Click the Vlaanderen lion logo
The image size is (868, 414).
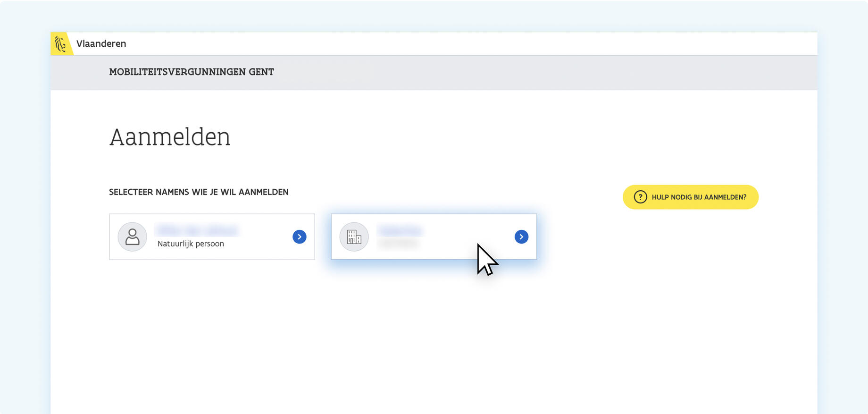pyautogui.click(x=61, y=44)
